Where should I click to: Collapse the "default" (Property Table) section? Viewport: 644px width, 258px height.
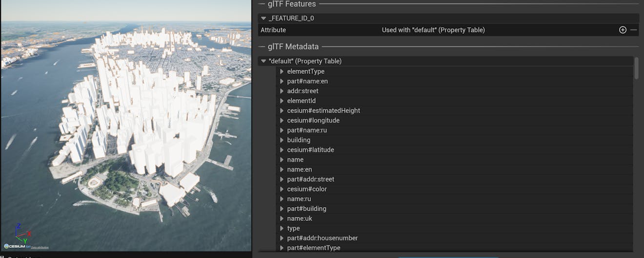(263, 61)
